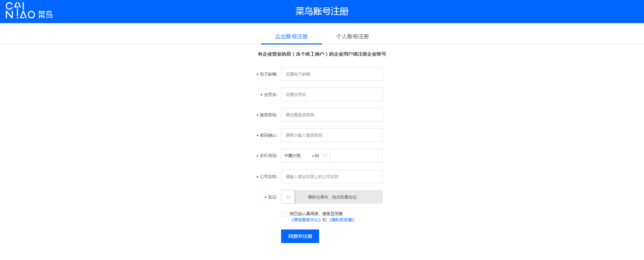The image size is (644, 260).
Task: Open the 《隐私权政策》 link
Action: 342,220
